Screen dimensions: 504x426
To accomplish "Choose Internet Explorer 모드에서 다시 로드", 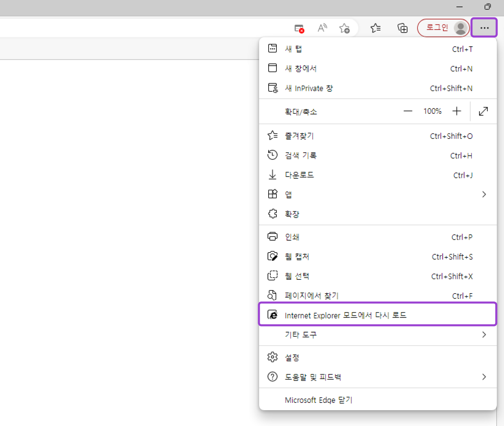I will click(x=345, y=315).
